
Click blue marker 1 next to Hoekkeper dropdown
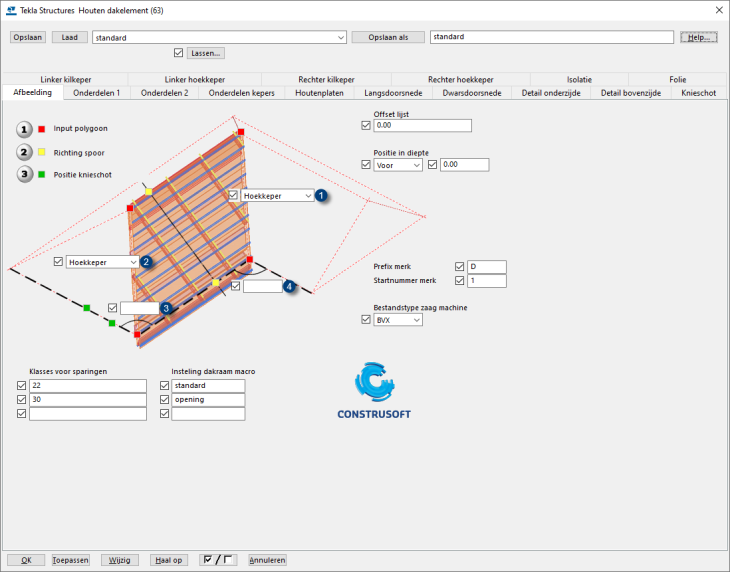click(x=322, y=197)
